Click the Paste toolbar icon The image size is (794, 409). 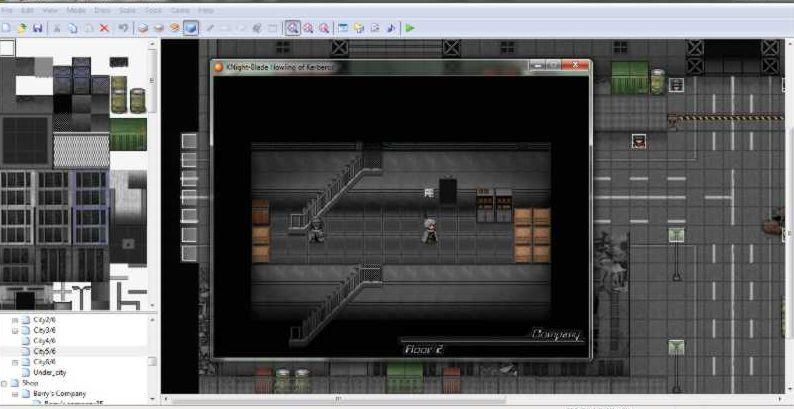[x=89, y=28]
